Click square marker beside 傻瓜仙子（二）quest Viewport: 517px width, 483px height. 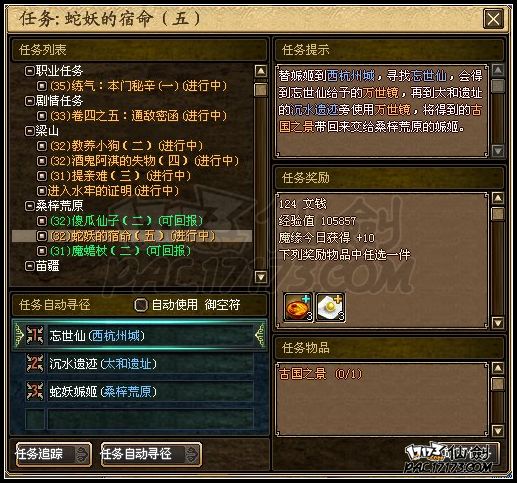click(42, 221)
